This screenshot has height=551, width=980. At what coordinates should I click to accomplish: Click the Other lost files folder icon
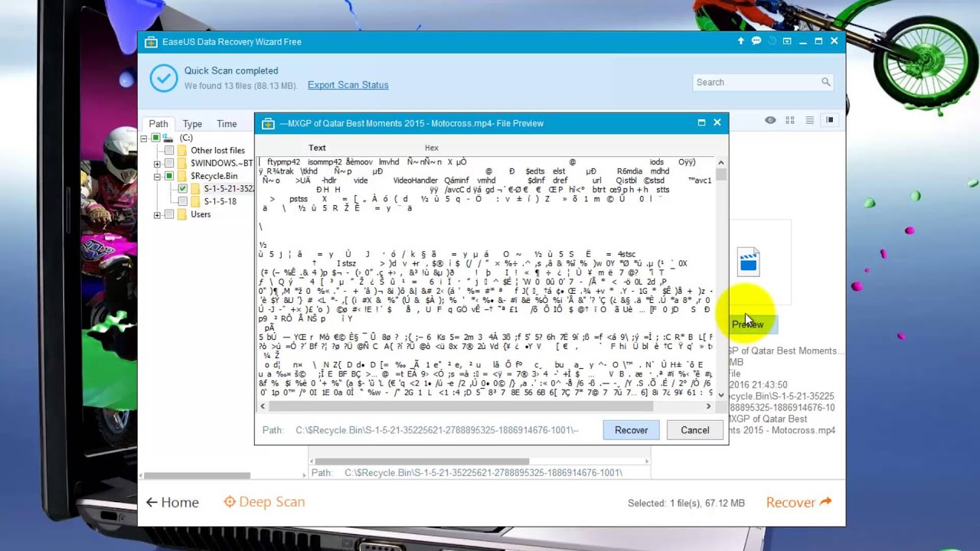coord(182,151)
